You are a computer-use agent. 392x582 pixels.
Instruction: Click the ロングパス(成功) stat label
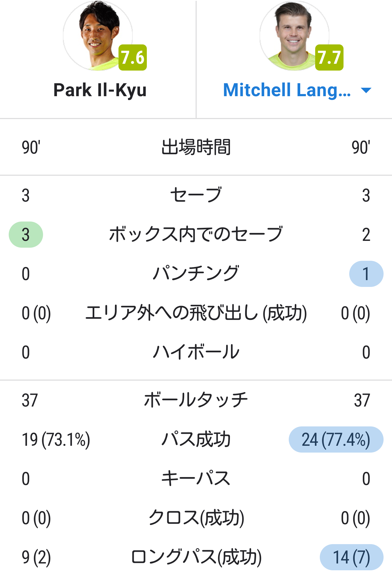(x=196, y=557)
